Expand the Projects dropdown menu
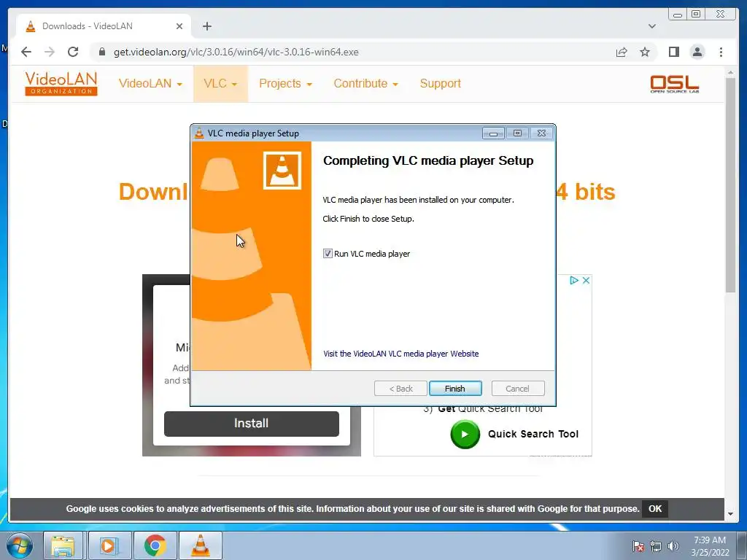 (x=285, y=83)
